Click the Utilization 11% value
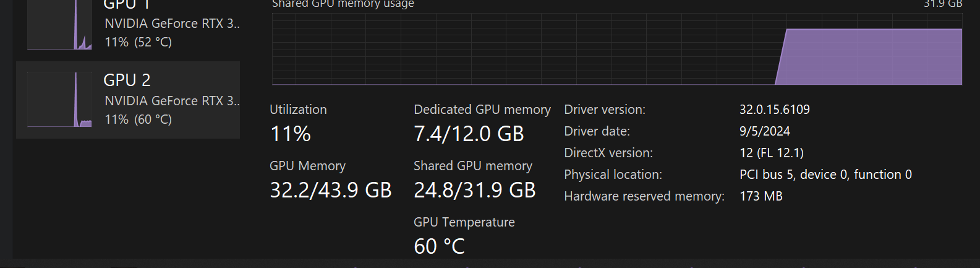The width and height of the screenshot is (980, 268). coord(291,134)
